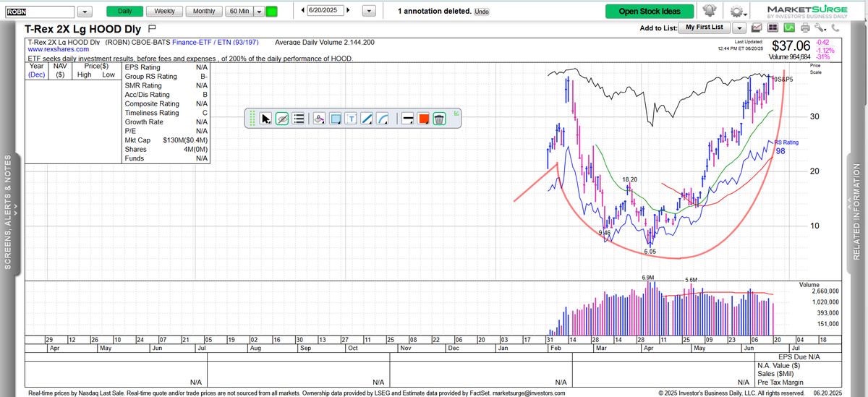Grab the drawing toolbar dotted handle
Screen dimensions: 868x397
pos(252,119)
